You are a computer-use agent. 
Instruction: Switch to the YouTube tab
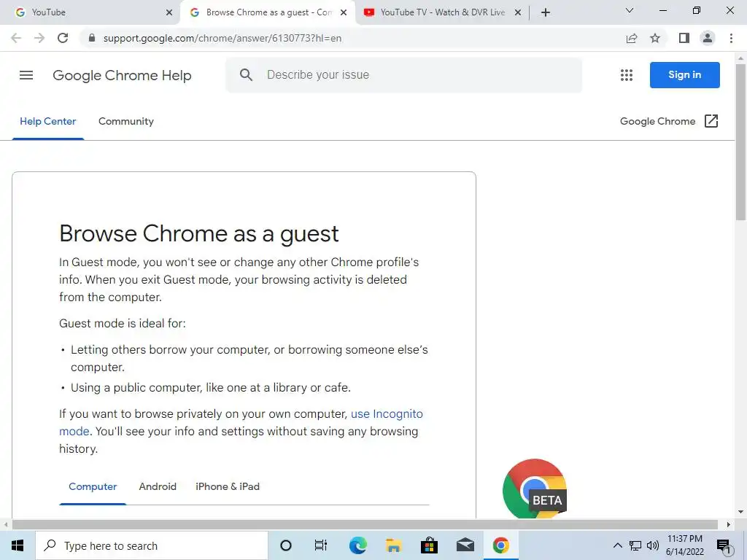(x=90, y=12)
